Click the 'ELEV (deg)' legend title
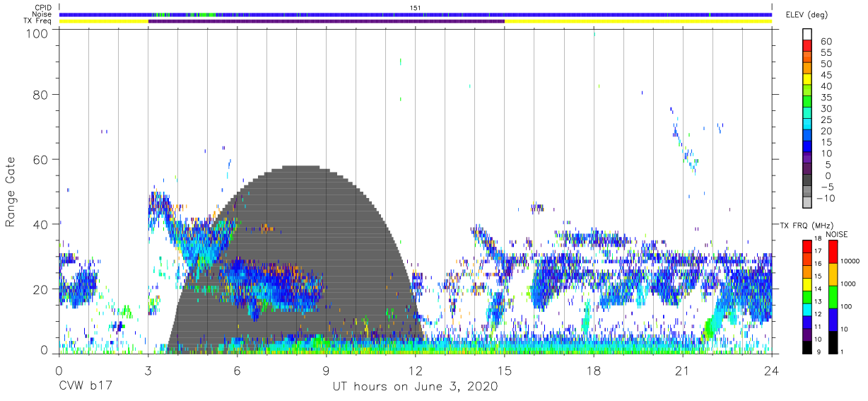This screenshot has height=401, width=868. (x=806, y=16)
